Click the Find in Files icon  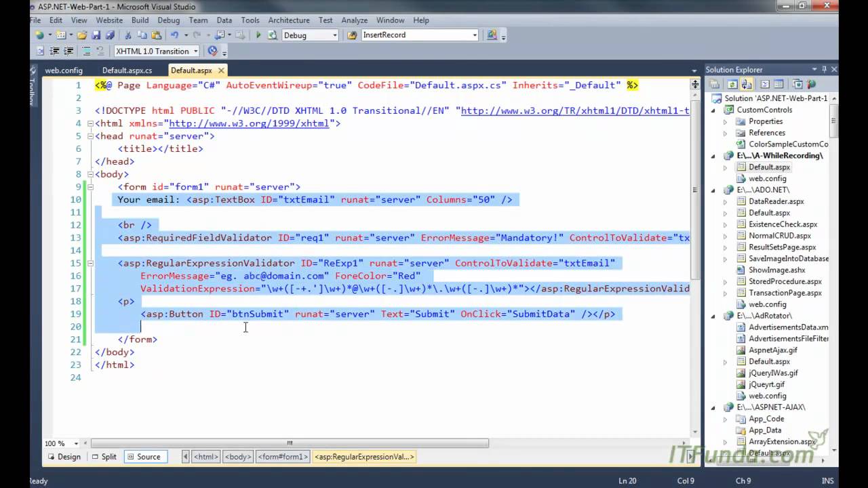click(352, 35)
